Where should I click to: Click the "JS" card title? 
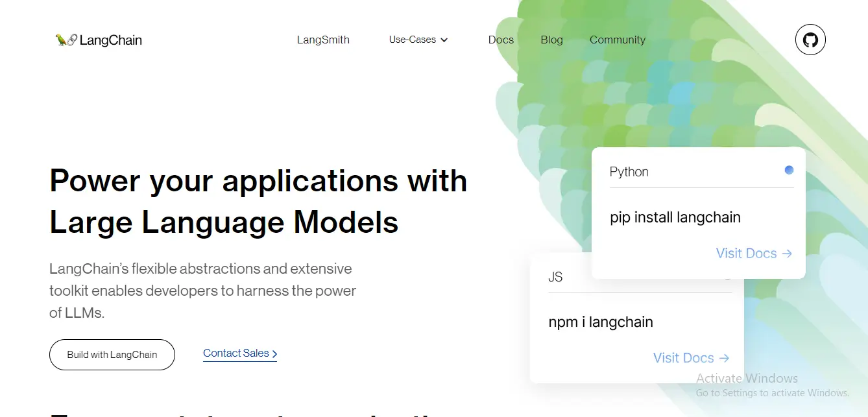coord(555,277)
